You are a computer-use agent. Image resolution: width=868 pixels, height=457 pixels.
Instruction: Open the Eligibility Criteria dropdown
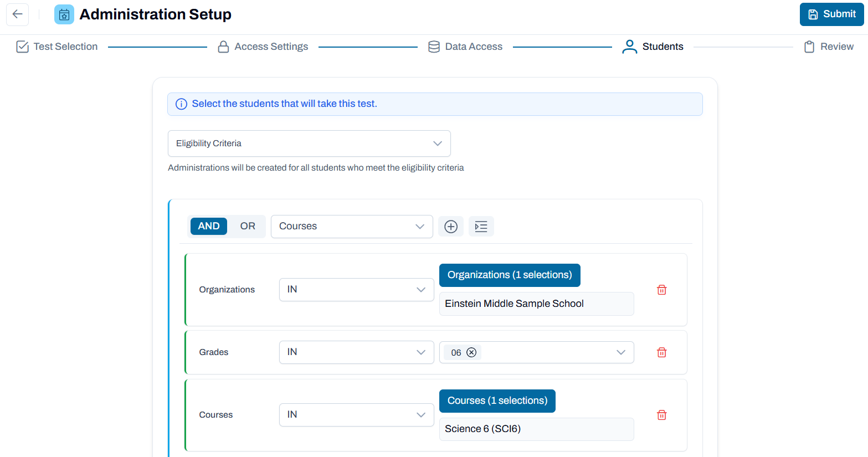(309, 143)
